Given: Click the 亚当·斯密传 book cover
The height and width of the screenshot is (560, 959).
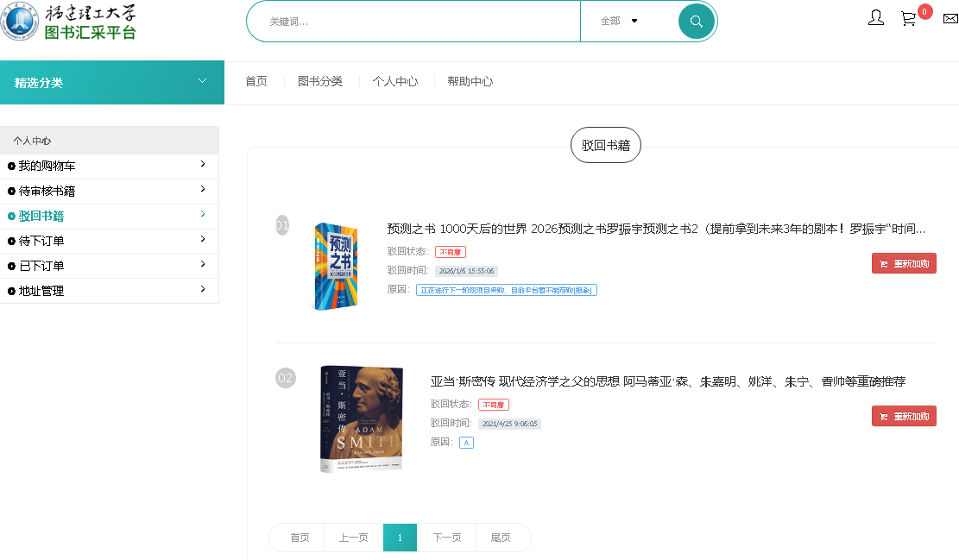Looking at the screenshot, I should [x=361, y=419].
